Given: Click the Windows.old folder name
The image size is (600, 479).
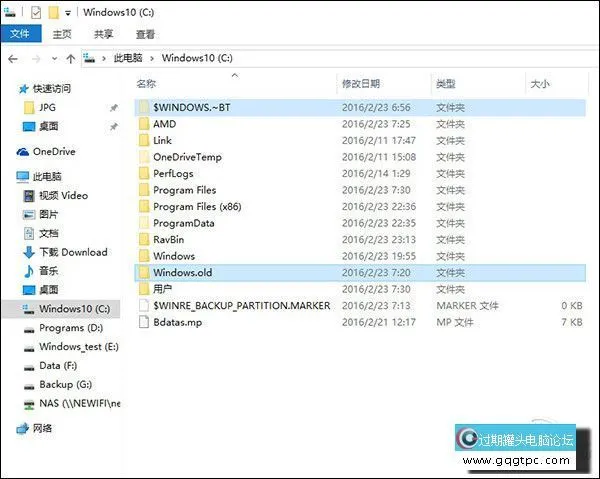Looking at the screenshot, I should pyautogui.click(x=183, y=272).
